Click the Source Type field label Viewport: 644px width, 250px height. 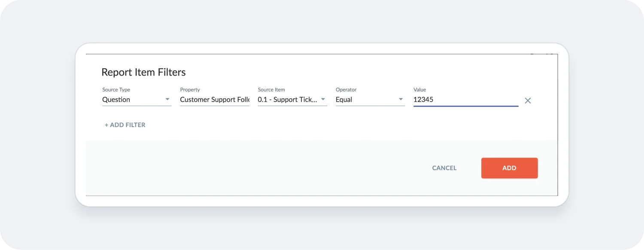coord(116,89)
